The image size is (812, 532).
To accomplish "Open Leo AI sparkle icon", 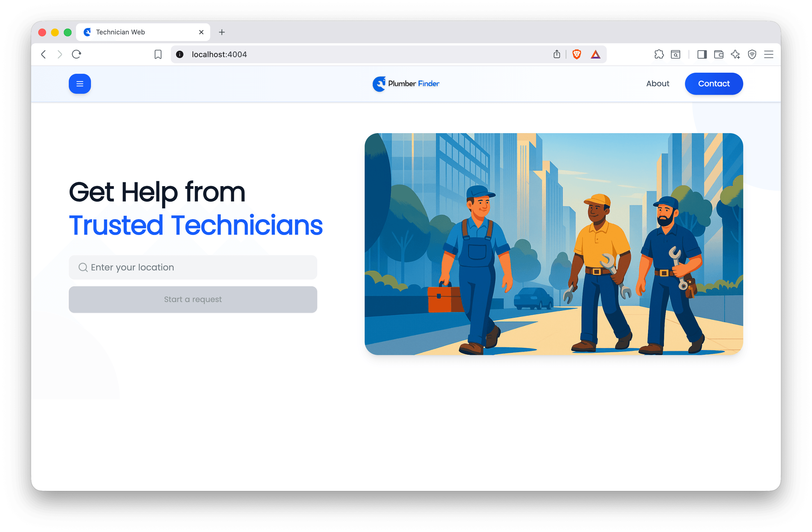I will coord(735,54).
